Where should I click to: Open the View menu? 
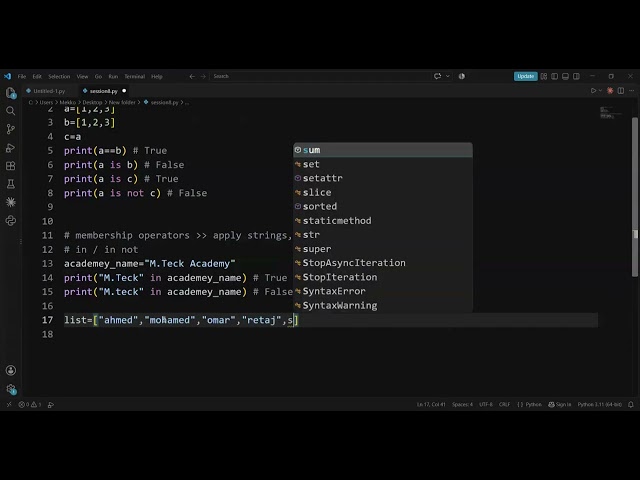tap(82, 76)
